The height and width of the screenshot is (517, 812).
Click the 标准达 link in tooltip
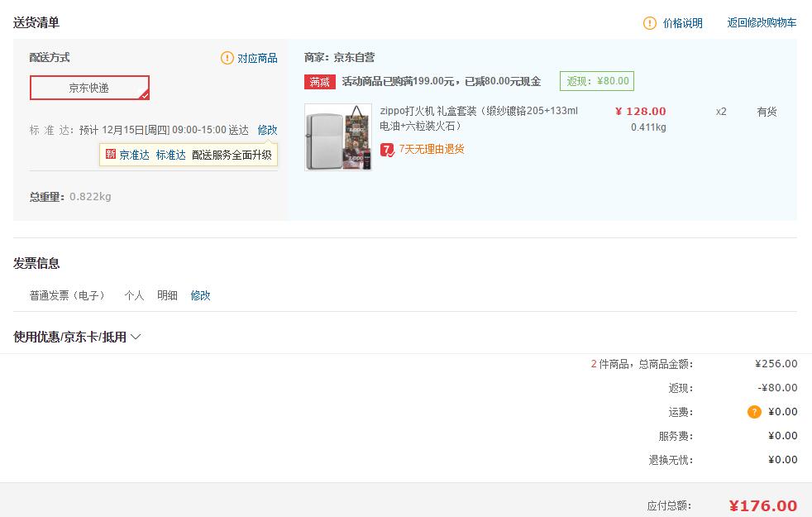coord(170,155)
